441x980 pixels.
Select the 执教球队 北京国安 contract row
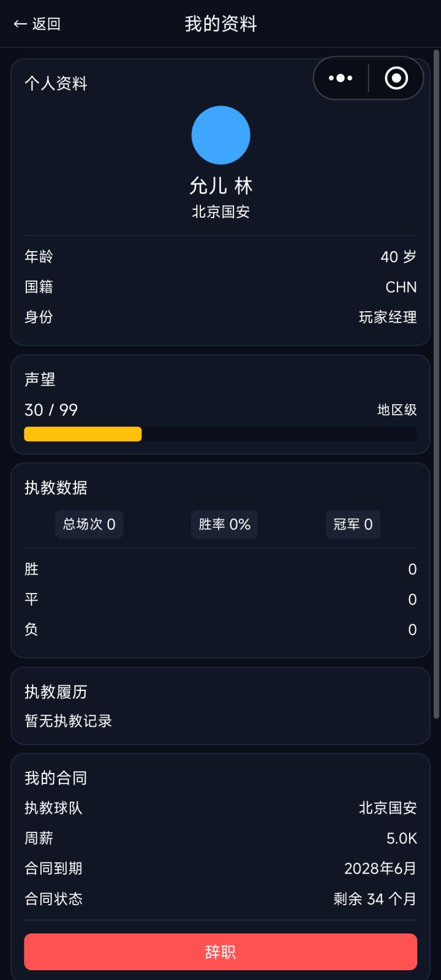coord(221,808)
